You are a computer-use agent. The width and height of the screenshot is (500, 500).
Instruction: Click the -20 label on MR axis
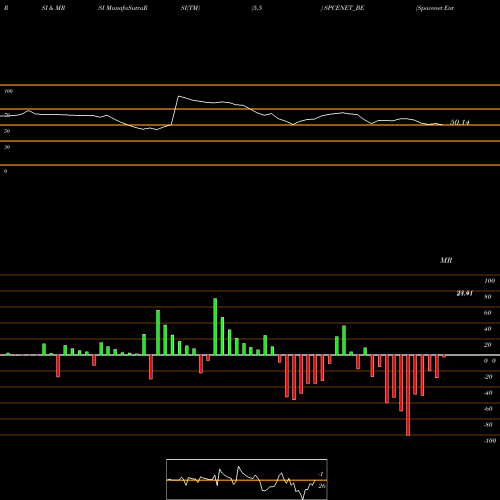coord(488,377)
